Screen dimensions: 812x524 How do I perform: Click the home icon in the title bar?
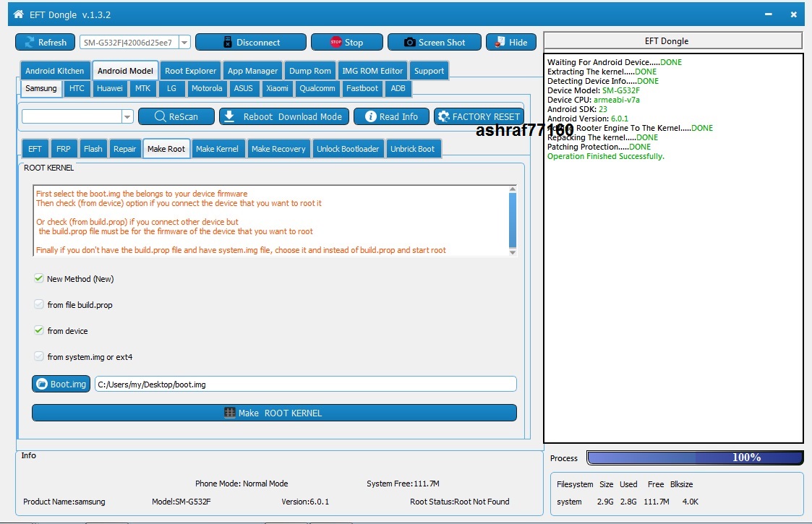pos(19,14)
